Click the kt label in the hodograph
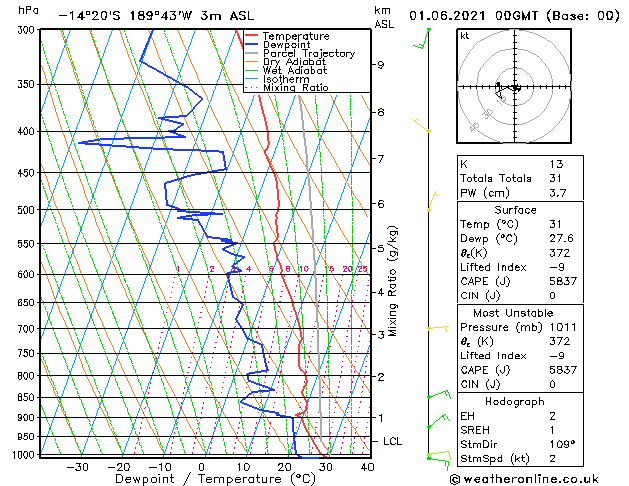The image size is (629, 486). (x=465, y=35)
